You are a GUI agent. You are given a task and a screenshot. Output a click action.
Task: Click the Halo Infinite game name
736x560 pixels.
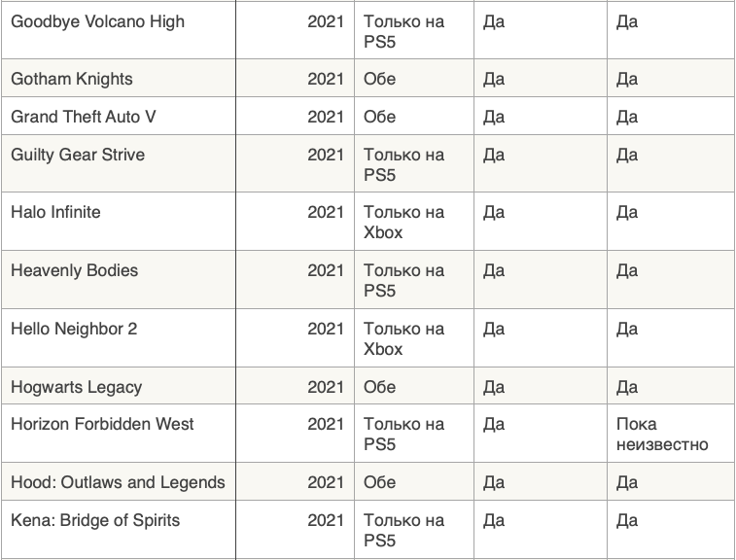(x=55, y=212)
